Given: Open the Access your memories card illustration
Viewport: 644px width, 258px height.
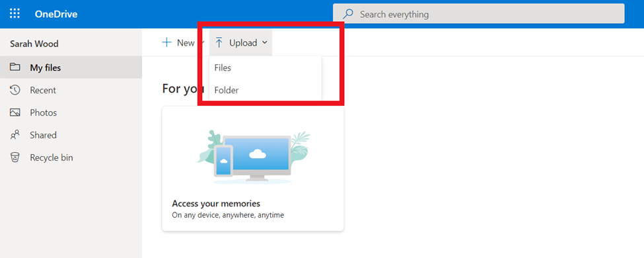Looking at the screenshot, I should click(x=253, y=157).
